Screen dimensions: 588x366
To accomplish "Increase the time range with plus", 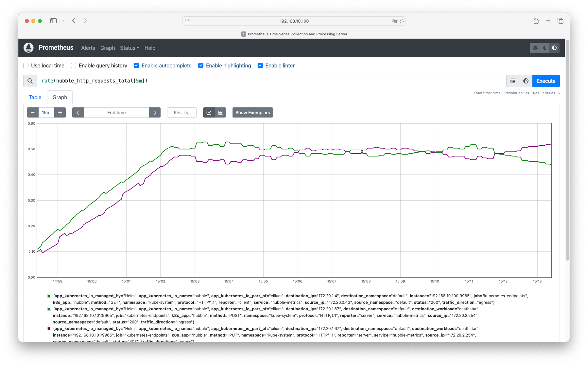I will click(x=60, y=113).
